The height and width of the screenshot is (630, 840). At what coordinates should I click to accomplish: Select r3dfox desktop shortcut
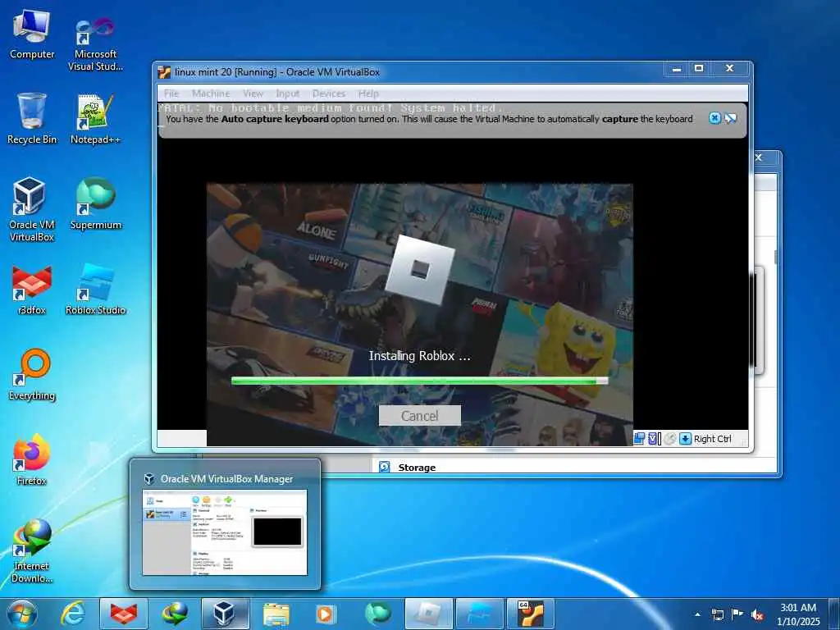pos(32,290)
